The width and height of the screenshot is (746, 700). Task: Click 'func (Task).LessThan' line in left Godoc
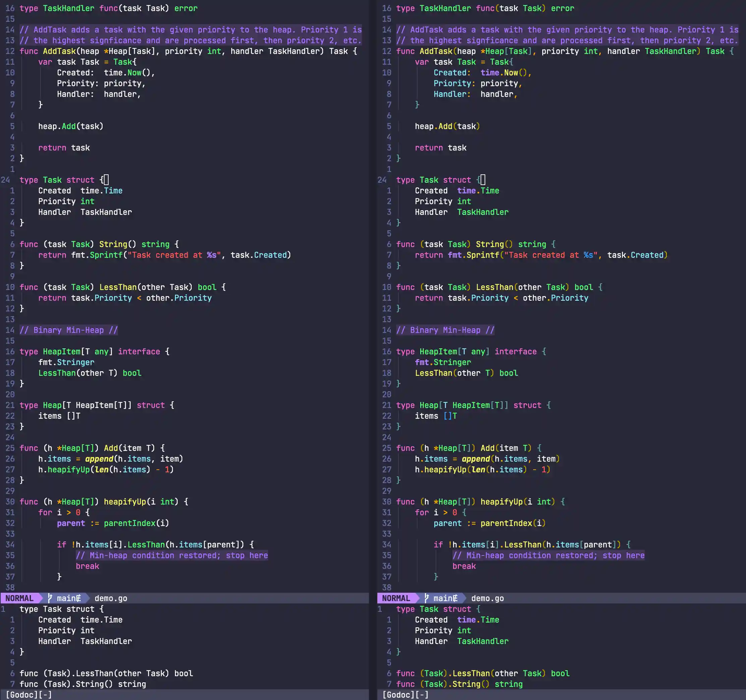[x=106, y=673]
